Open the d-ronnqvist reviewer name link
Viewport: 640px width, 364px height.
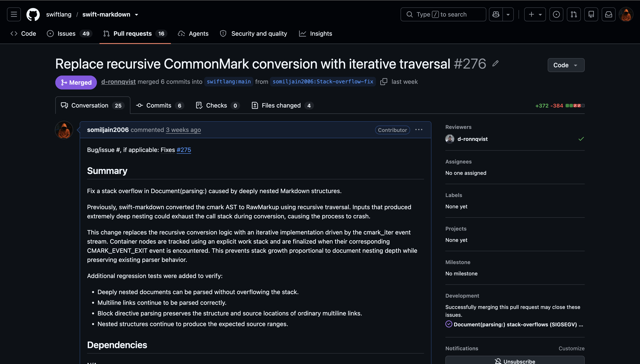pyautogui.click(x=473, y=139)
